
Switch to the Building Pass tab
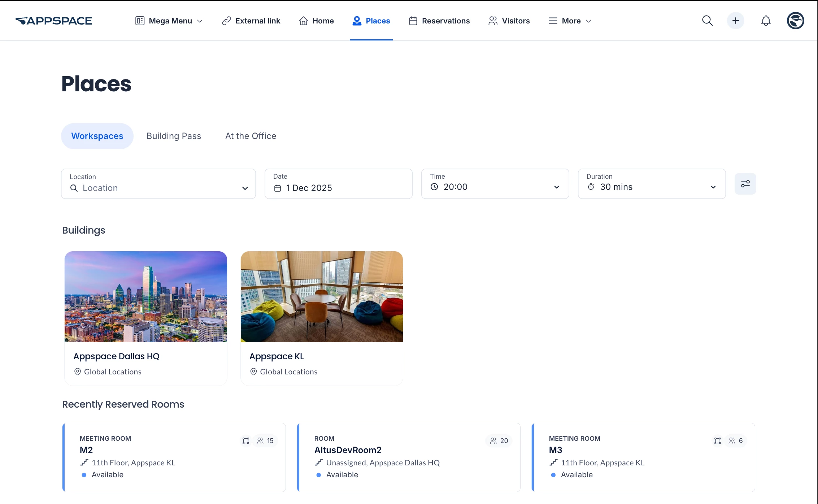(174, 136)
